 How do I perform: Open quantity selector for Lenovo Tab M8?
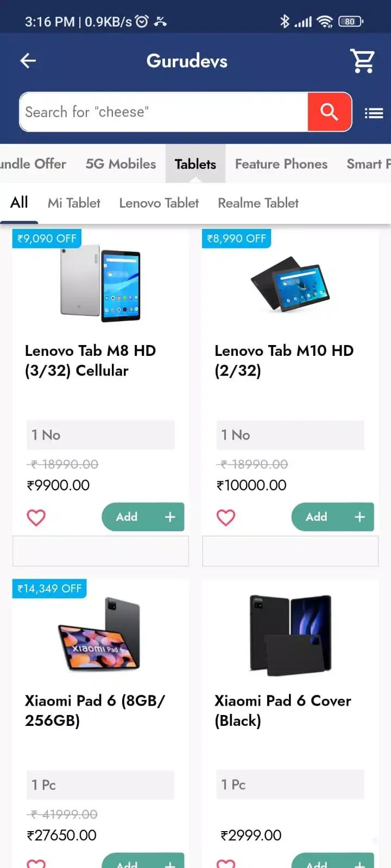(100, 435)
